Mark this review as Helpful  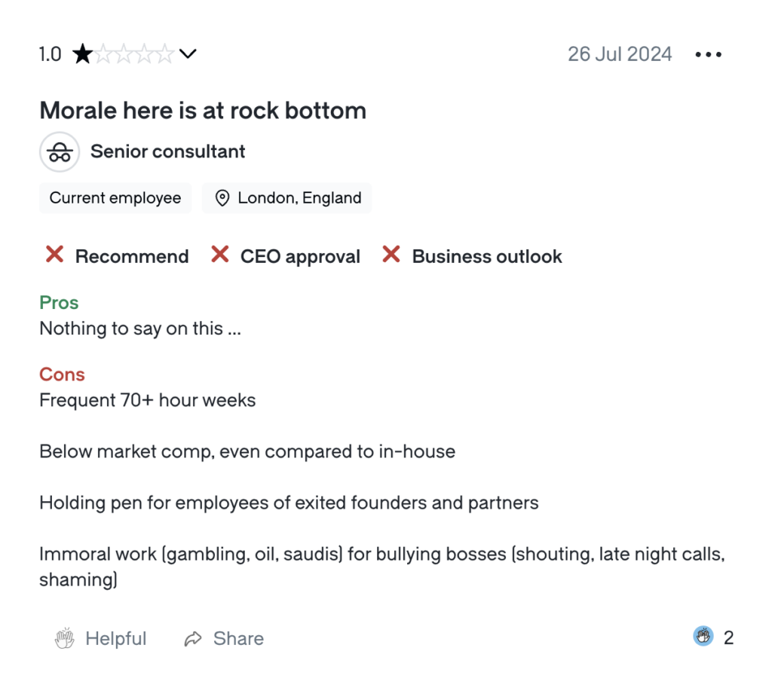coord(100,638)
